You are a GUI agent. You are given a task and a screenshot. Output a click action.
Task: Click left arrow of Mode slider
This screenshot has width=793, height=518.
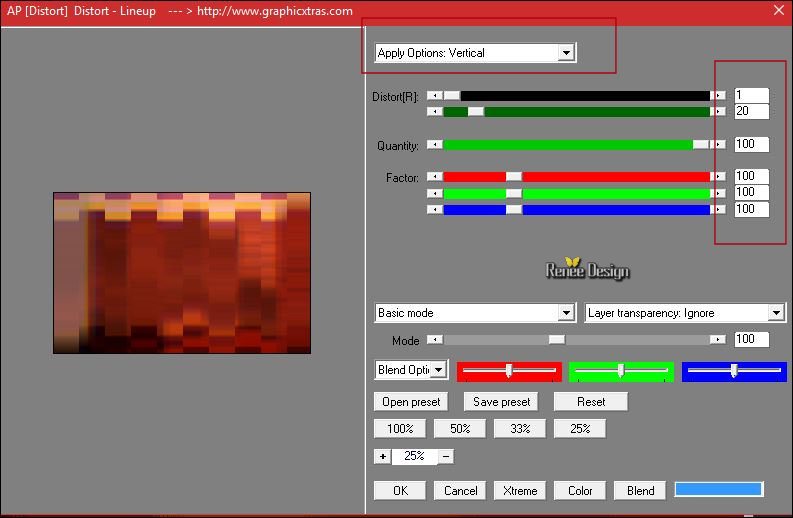(x=435, y=339)
